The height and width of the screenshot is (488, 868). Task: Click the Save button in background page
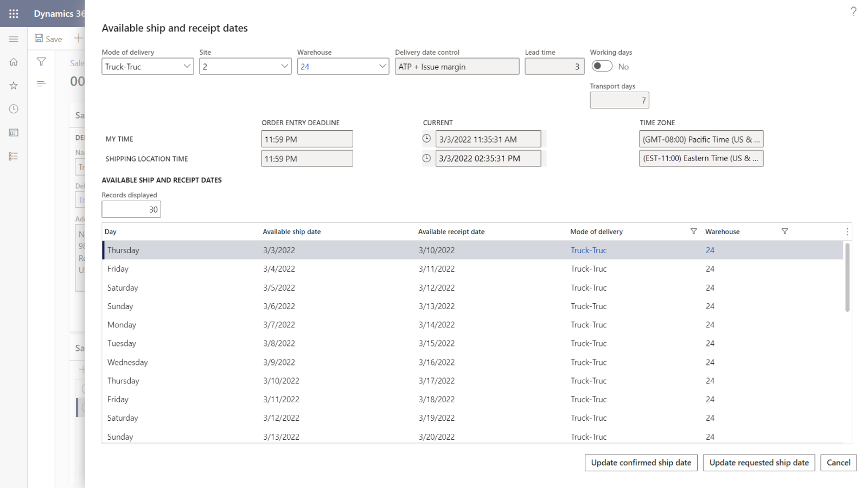tap(48, 38)
